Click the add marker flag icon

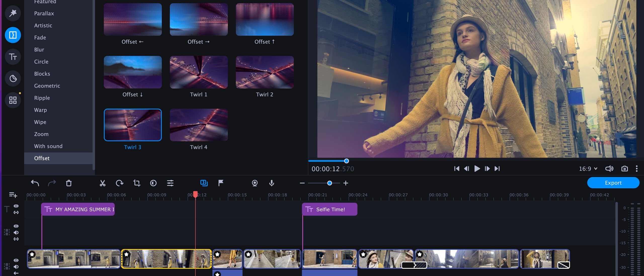pyautogui.click(x=221, y=183)
